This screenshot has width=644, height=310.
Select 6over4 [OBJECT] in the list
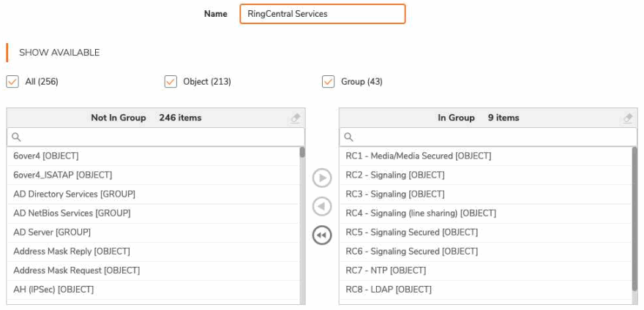click(153, 156)
